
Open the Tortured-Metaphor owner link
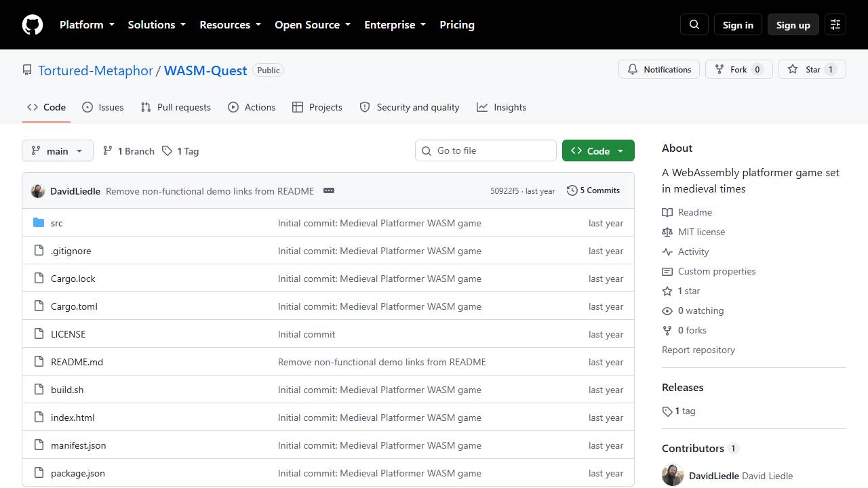(96, 70)
